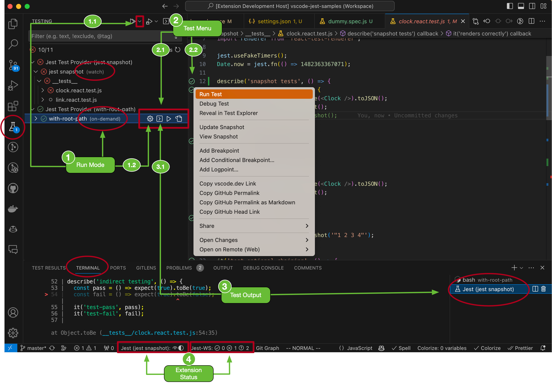Click the run play icon on with-root-path row

pyautogui.click(x=169, y=119)
